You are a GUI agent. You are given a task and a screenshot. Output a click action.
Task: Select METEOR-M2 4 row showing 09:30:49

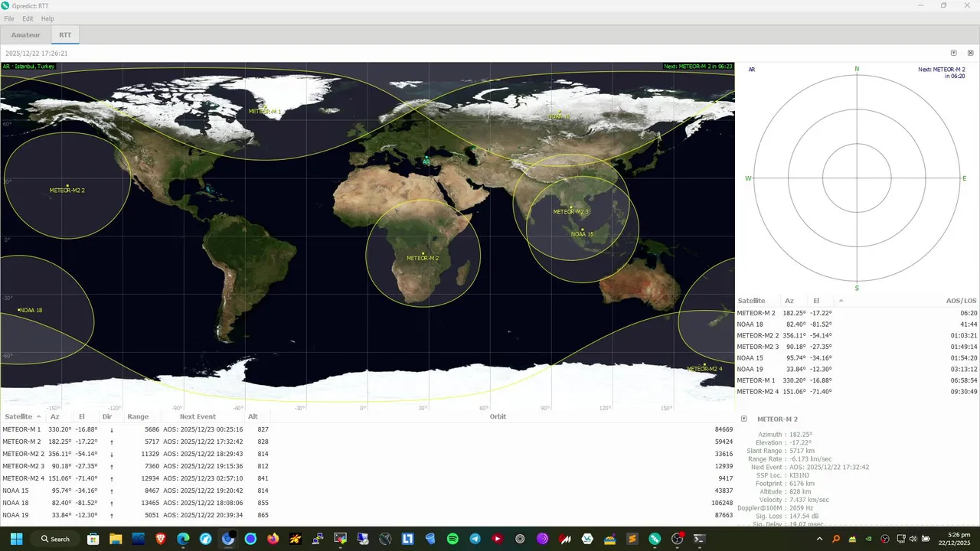point(857,392)
